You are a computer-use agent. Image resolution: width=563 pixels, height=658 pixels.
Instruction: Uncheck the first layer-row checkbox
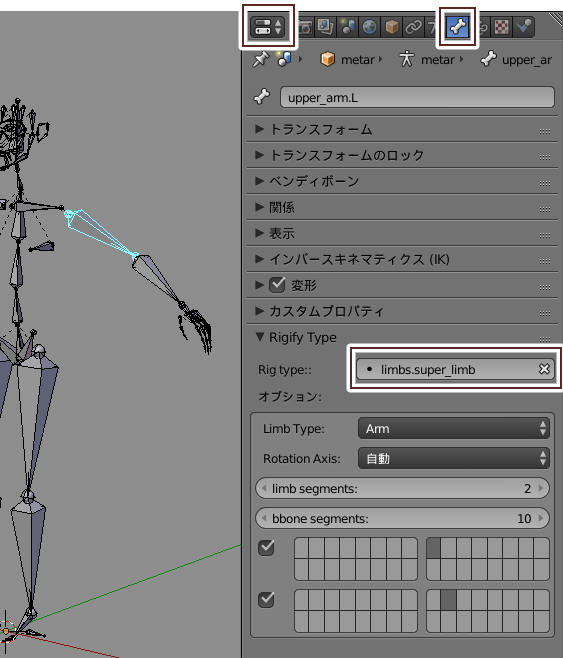pos(266,547)
